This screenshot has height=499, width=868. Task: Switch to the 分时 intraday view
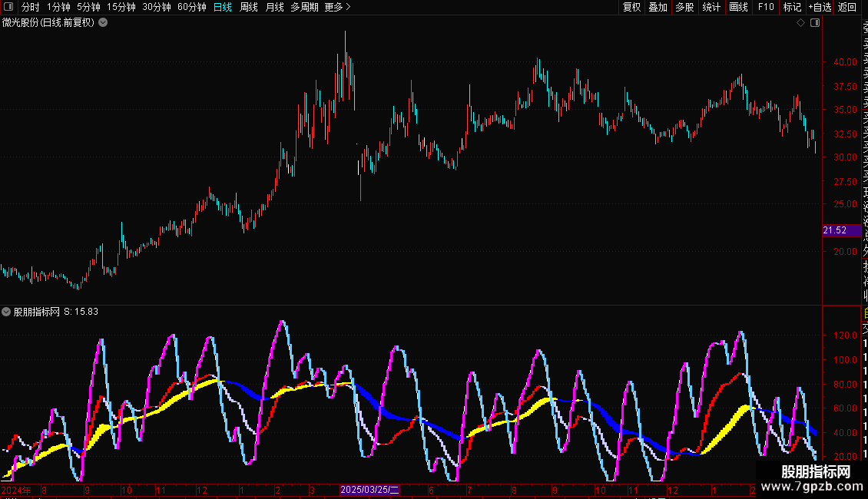[31, 7]
